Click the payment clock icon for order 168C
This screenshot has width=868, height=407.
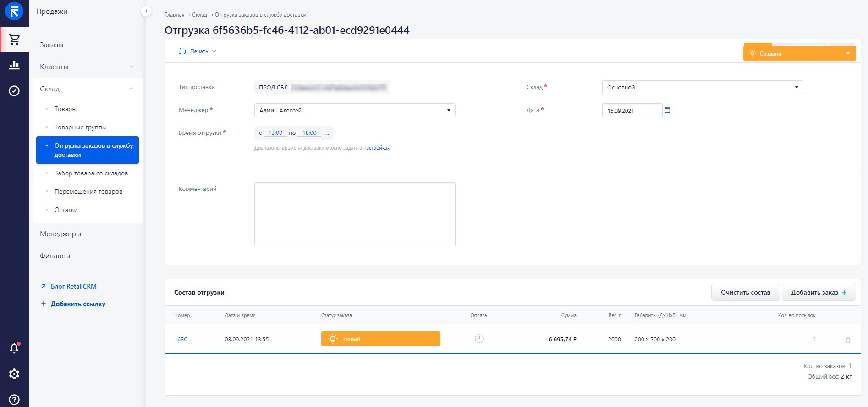pyautogui.click(x=479, y=339)
